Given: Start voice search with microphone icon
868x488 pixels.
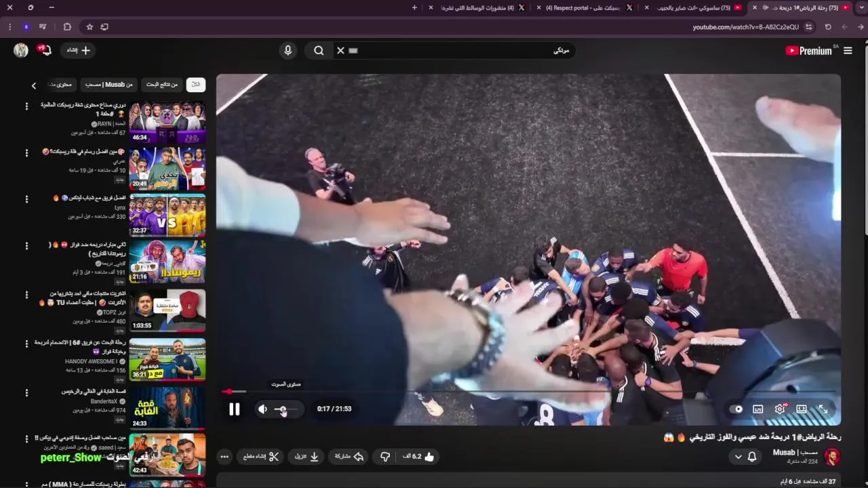Looking at the screenshot, I should click(x=288, y=50).
